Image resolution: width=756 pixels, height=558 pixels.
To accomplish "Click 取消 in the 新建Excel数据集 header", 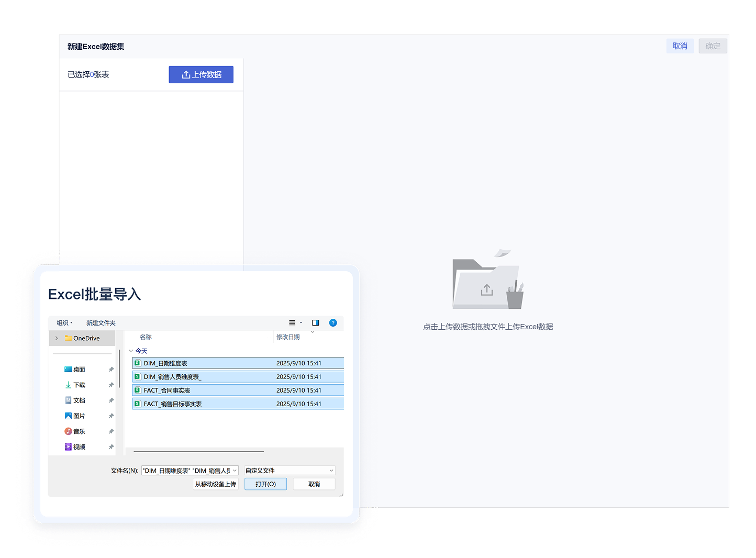I will coord(680,46).
